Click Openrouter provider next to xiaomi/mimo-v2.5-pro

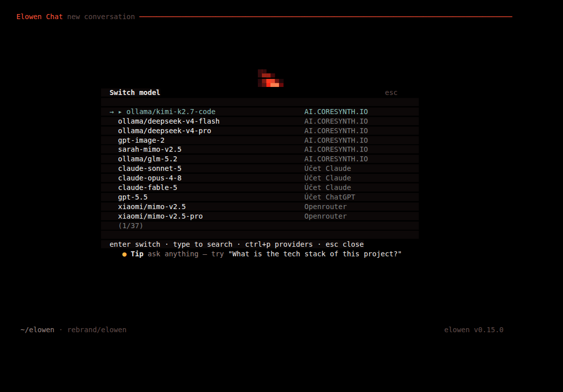(x=325, y=216)
